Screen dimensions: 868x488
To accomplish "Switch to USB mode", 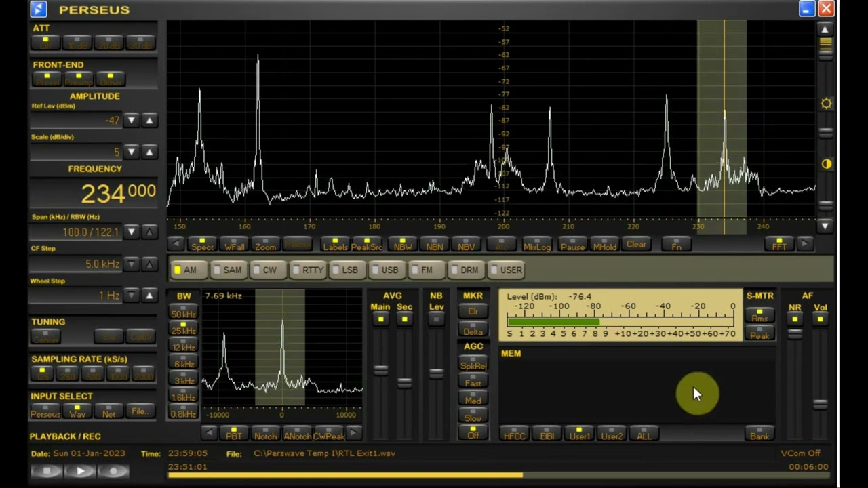I will point(387,270).
